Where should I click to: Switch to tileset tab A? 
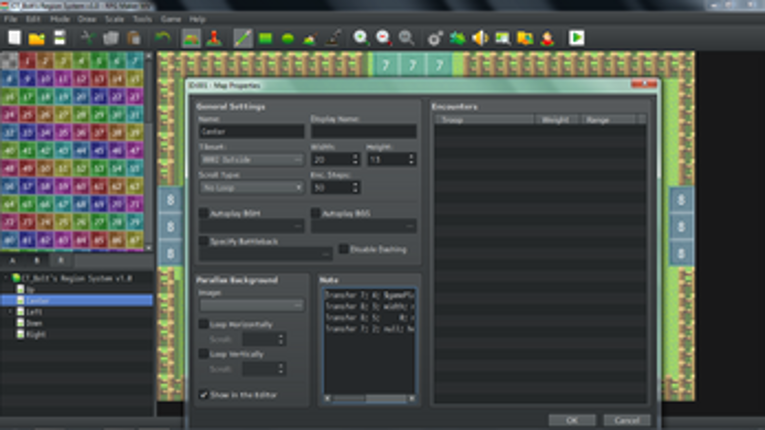pos(13,260)
